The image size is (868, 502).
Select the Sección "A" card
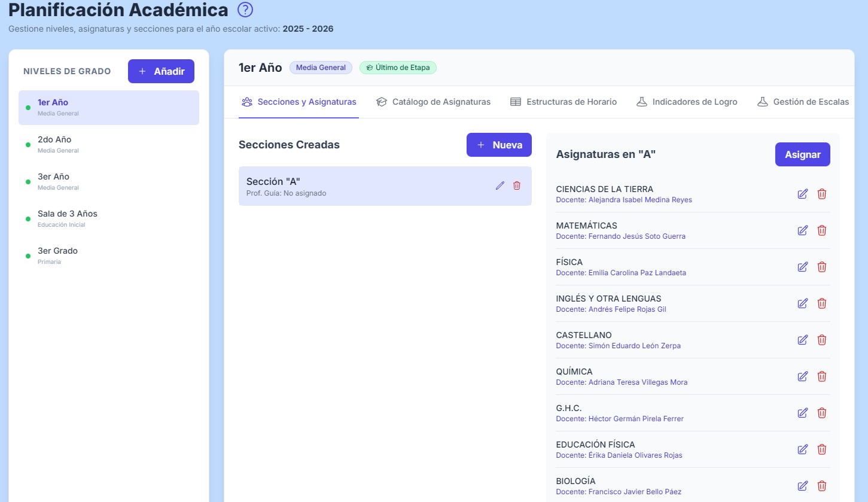385,186
